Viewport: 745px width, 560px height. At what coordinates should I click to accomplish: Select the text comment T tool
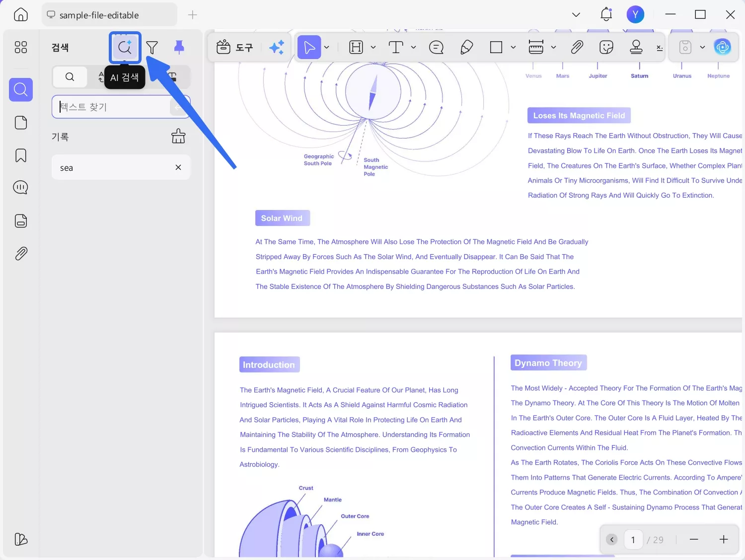(396, 48)
